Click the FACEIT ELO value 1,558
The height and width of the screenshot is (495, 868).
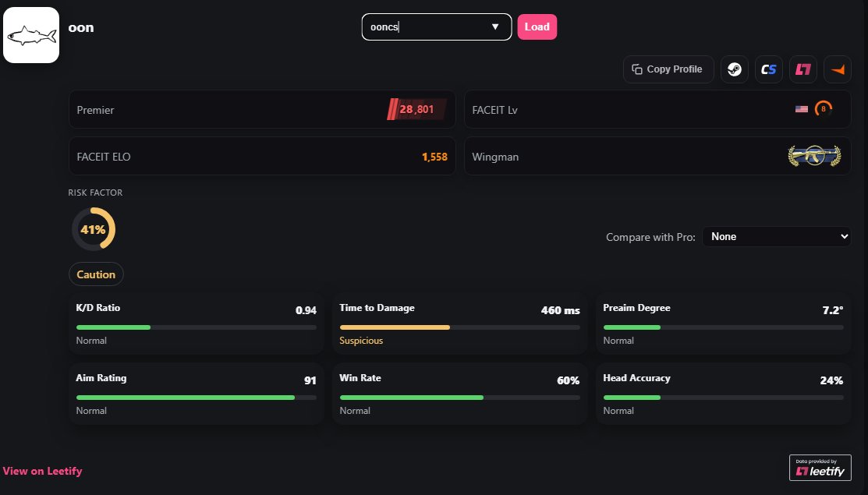point(434,157)
